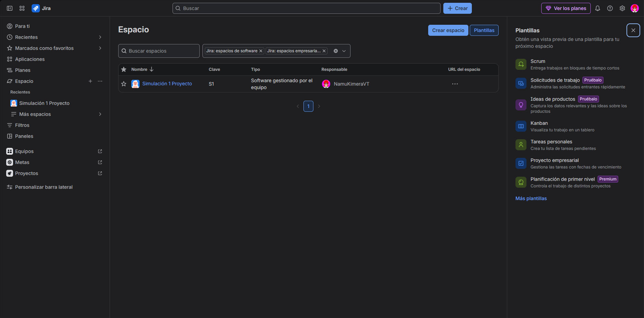Screen dimensions: 644x318
Task: Toggle the Plantillas panel button
Action: point(484,30)
